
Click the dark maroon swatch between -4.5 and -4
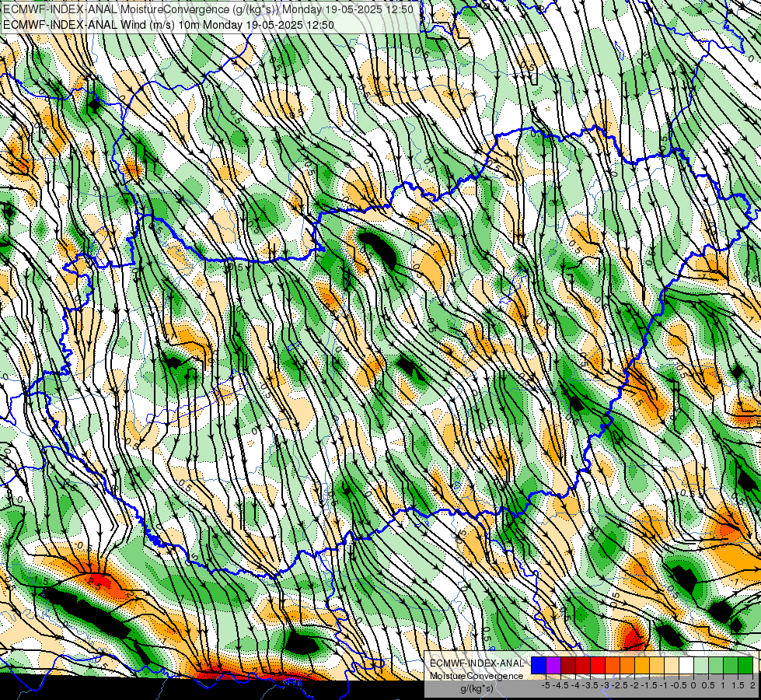568,665
